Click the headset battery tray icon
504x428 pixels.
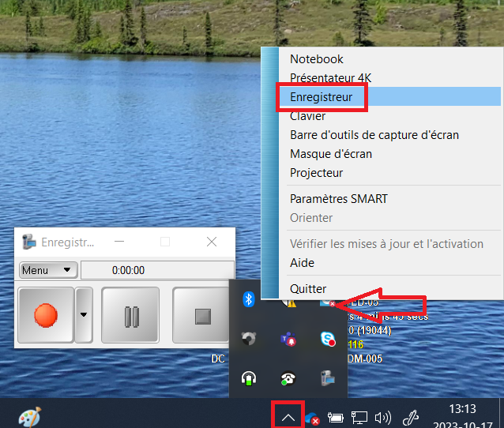[x=248, y=378]
